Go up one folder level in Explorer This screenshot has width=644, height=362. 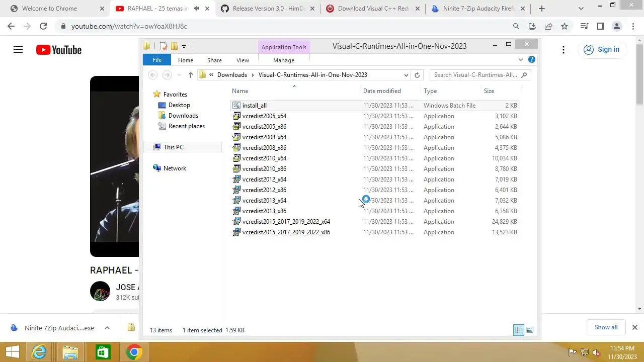tap(190, 75)
